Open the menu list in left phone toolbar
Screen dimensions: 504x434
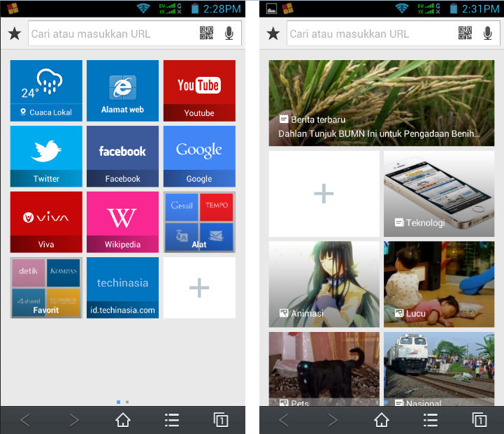[x=172, y=420]
